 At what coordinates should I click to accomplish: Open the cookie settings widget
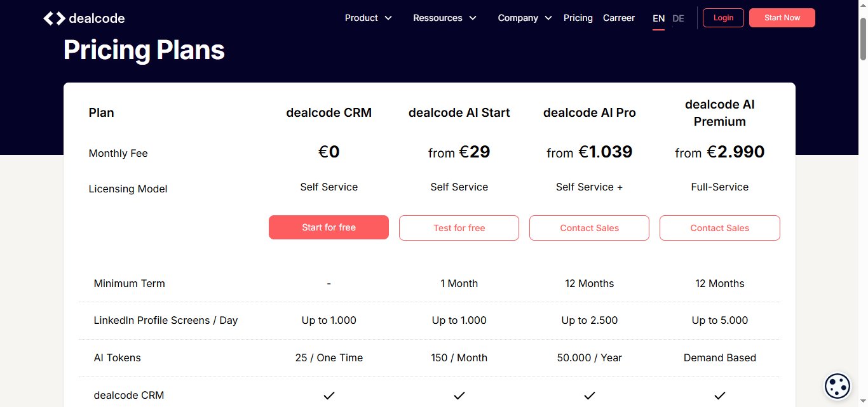(x=836, y=385)
